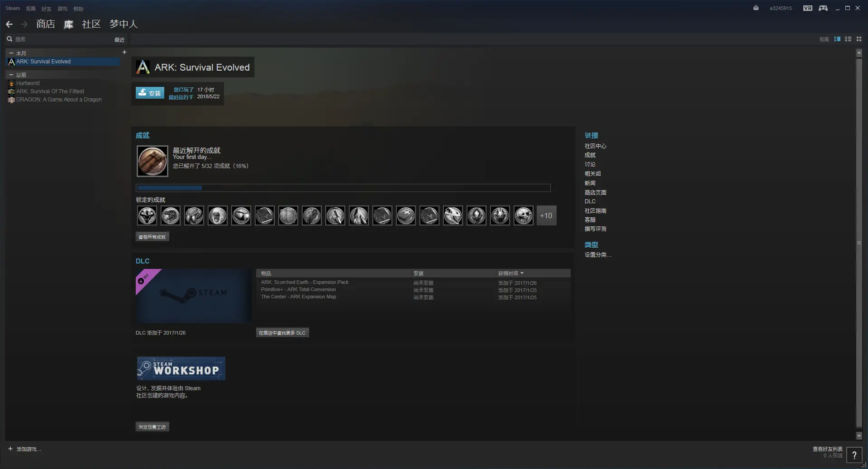Click the rock spire locked achievement

359,215
